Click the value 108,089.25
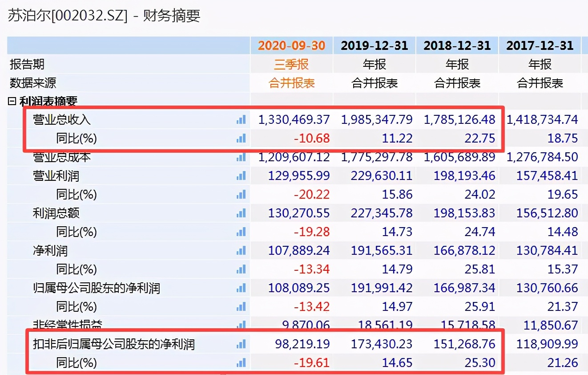 [299, 288]
